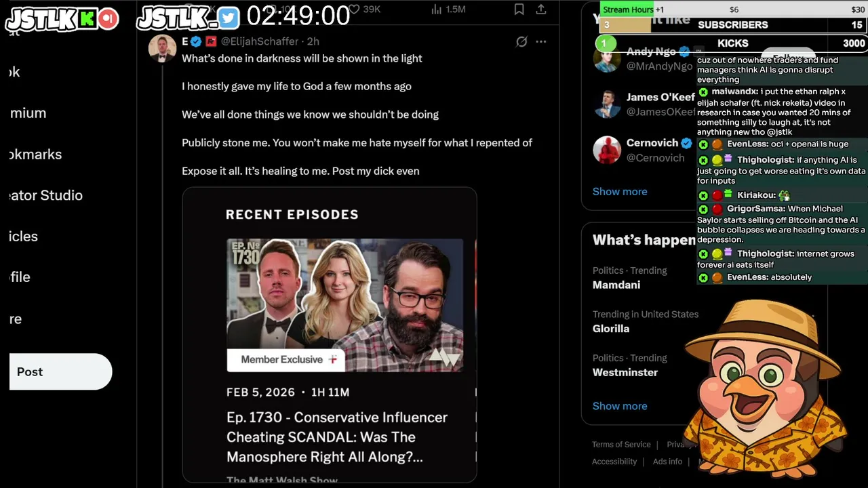This screenshot has width=868, height=488.
Task: Click the tweet line 'What's done in darkness'
Action: pos(302,58)
